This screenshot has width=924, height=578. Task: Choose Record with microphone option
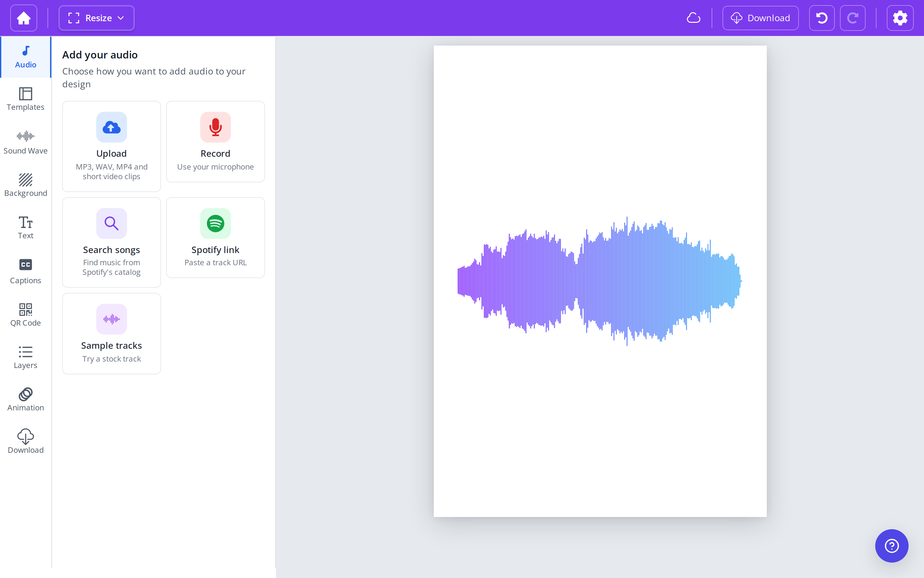click(x=215, y=141)
